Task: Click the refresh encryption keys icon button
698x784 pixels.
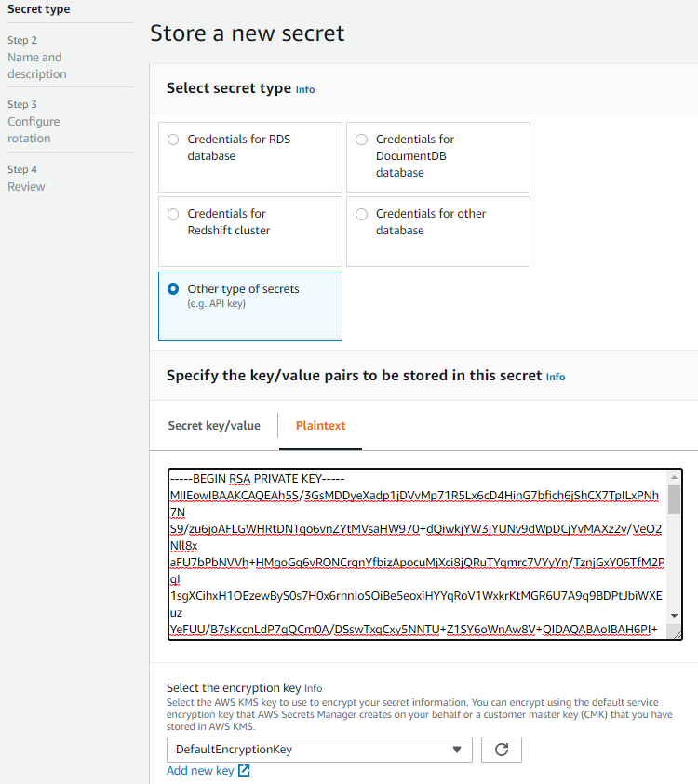Action: (x=502, y=749)
